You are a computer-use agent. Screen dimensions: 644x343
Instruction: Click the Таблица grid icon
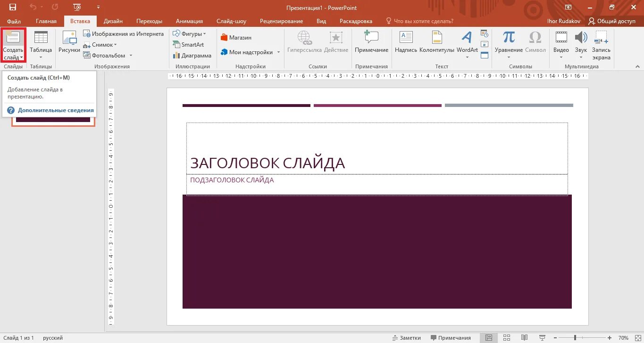[41, 38]
